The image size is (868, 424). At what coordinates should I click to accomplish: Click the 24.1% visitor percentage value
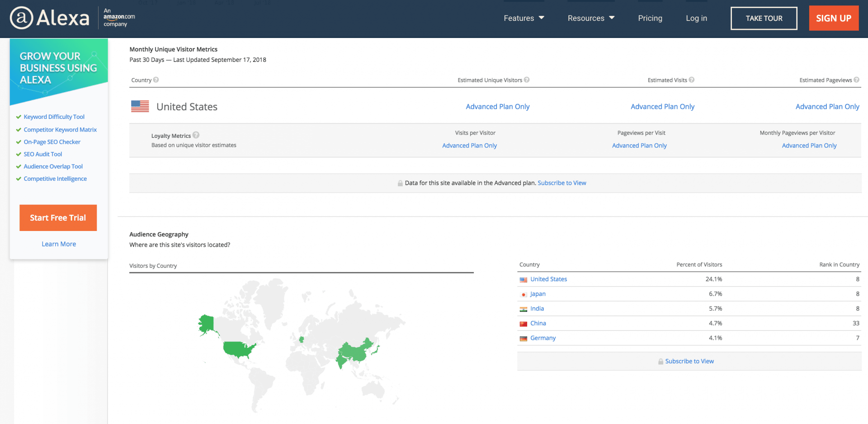714,279
